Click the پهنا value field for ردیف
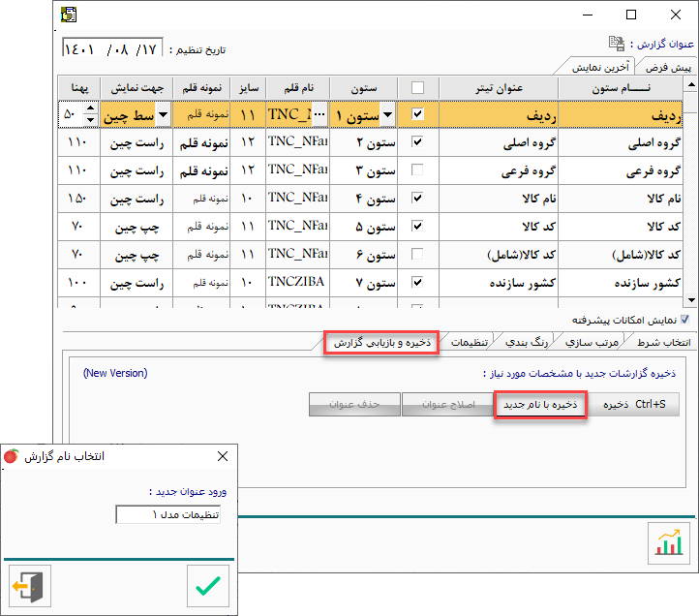699x616 pixels. (72, 114)
